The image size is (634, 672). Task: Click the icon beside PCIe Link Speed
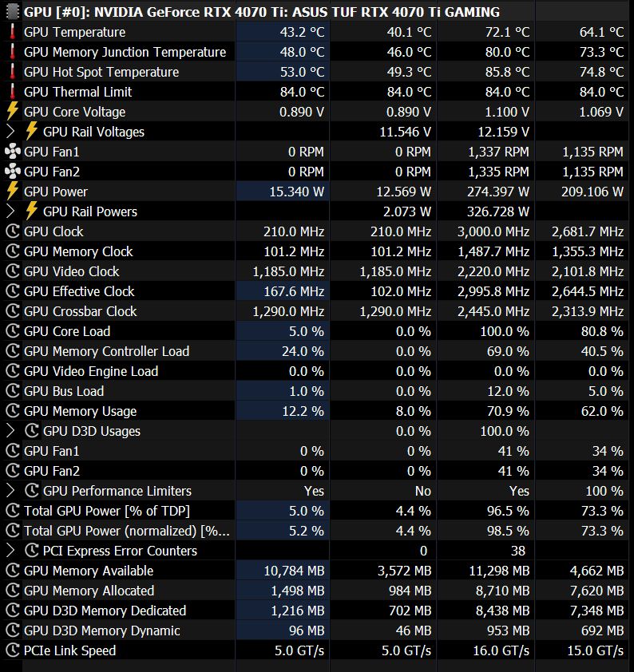click(12, 650)
